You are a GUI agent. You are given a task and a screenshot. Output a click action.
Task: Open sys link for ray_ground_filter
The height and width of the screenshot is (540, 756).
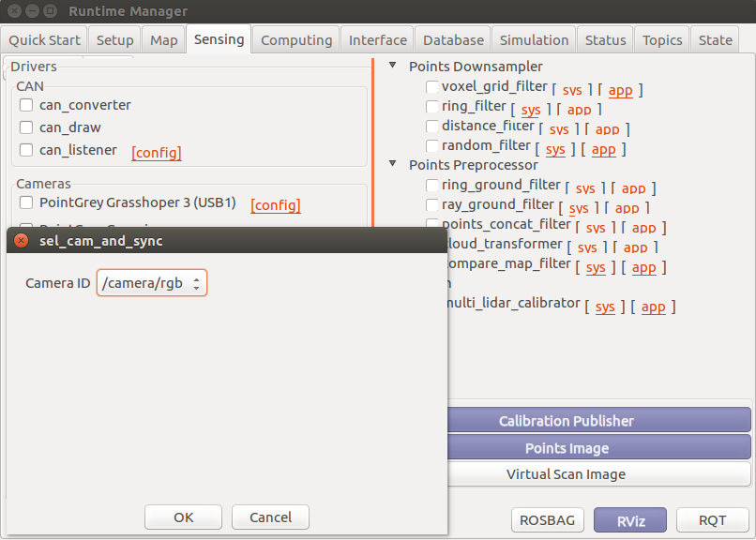tap(579, 208)
